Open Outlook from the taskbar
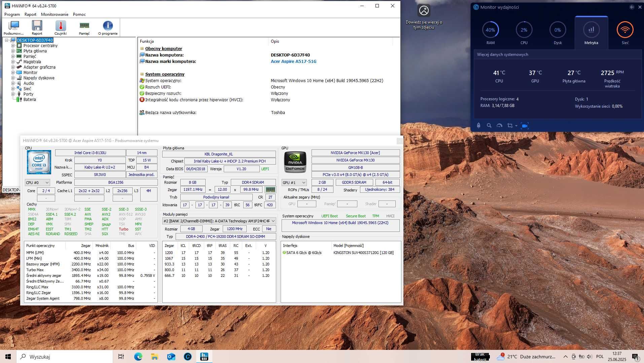Screen dimensions: 644x363 click(171, 357)
